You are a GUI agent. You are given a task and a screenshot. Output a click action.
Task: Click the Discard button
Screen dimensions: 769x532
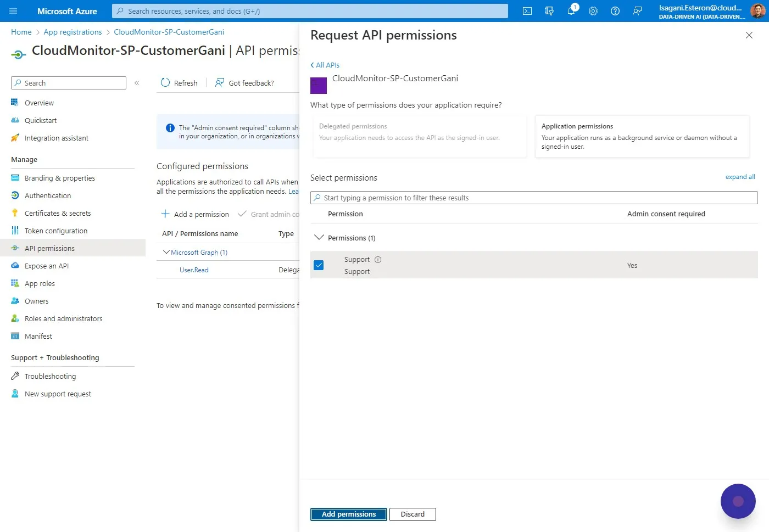click(413, 514)
